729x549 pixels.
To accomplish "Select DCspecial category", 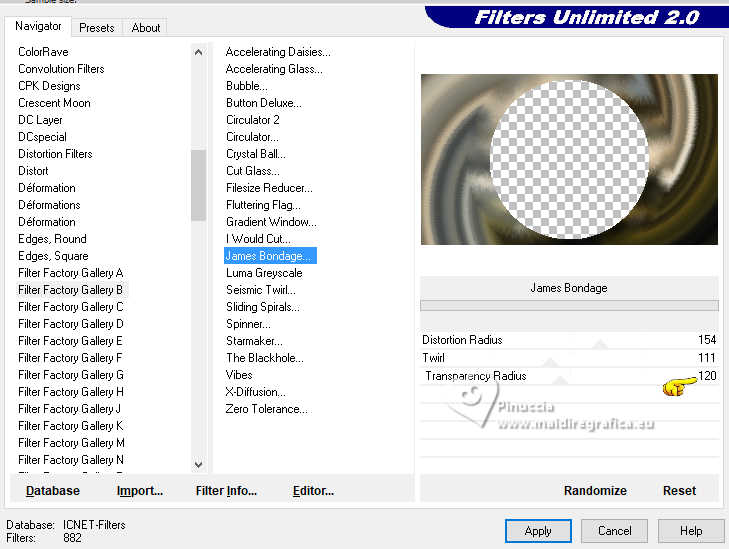I will point(42,137).
